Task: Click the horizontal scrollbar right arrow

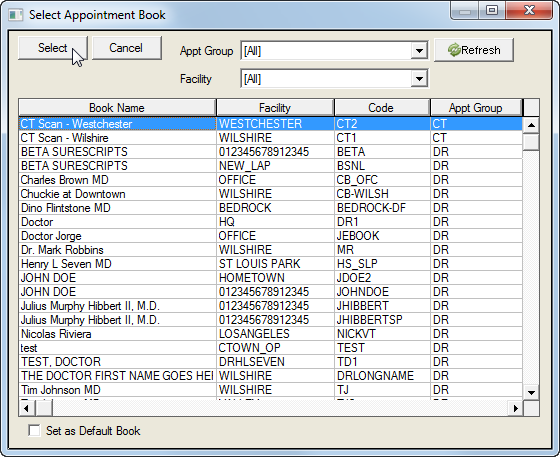Action: 515,408
